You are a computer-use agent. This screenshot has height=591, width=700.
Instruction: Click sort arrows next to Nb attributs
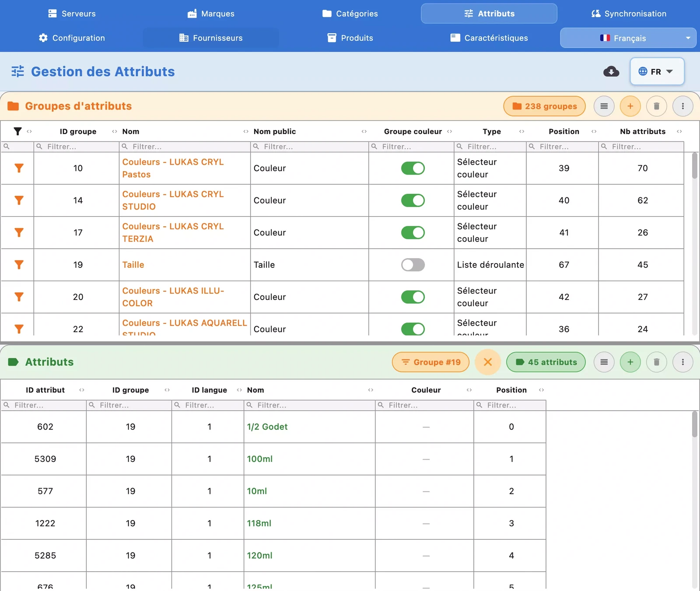coord(679,131)
